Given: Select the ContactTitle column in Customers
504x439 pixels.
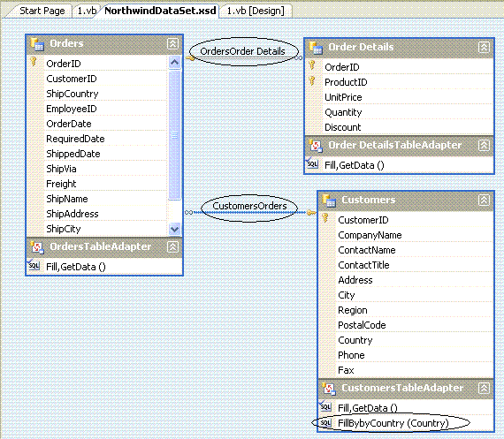Looking at the screenshot, I should [x=363, y=265].
